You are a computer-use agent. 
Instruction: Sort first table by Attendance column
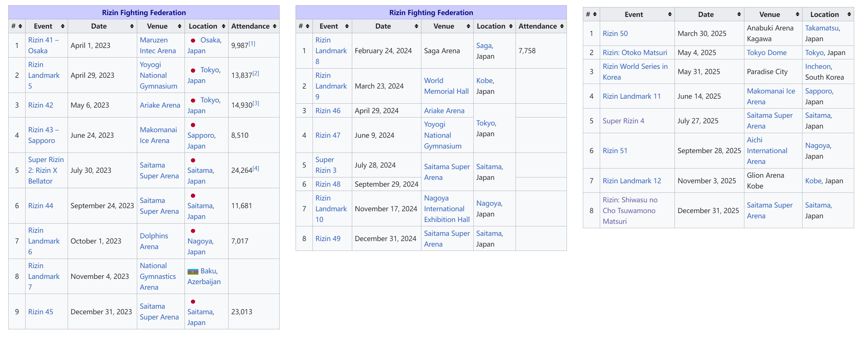274,26
